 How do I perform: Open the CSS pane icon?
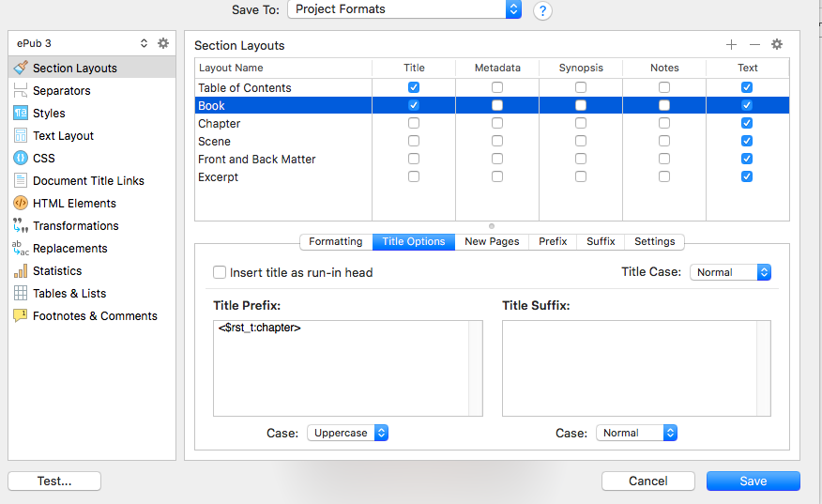[x=21, y=158]
